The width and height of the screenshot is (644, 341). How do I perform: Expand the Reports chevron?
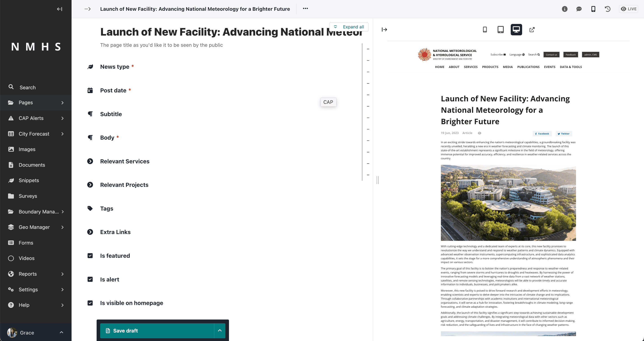coord(63,274)
